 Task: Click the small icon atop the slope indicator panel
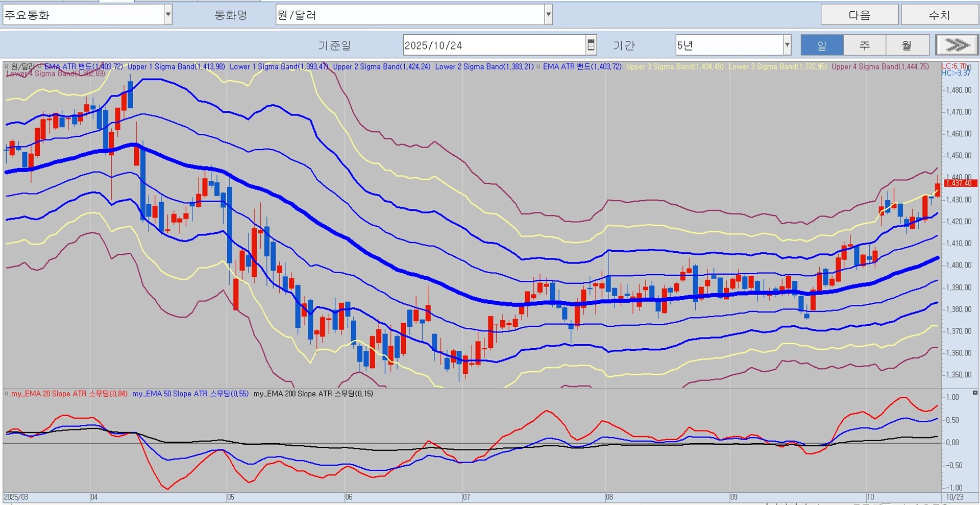(x=975, y=393)
